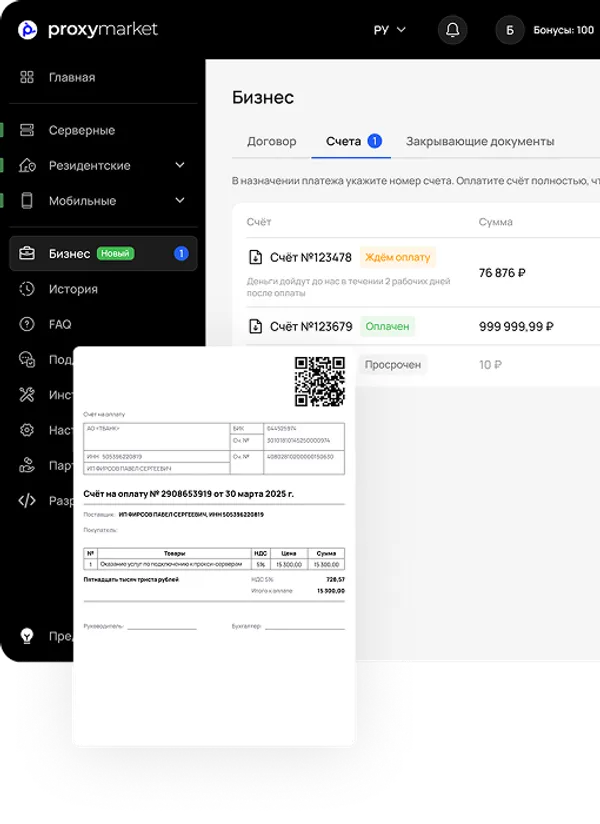The image size is (600, 824).
Task: Click the Серверные server icon
Action: [28, 130]
